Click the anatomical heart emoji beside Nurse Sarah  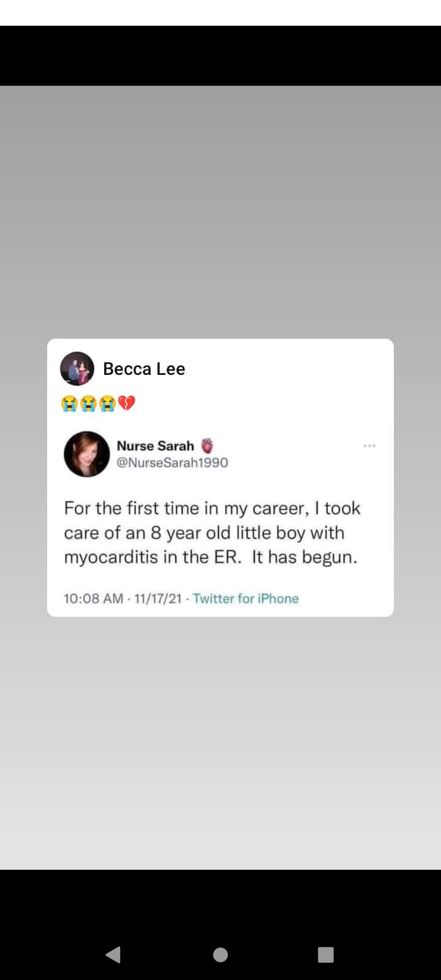(208, 445)
